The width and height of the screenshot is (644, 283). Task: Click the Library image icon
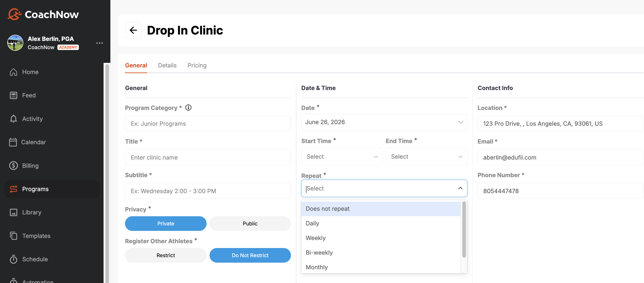point(13,212)
